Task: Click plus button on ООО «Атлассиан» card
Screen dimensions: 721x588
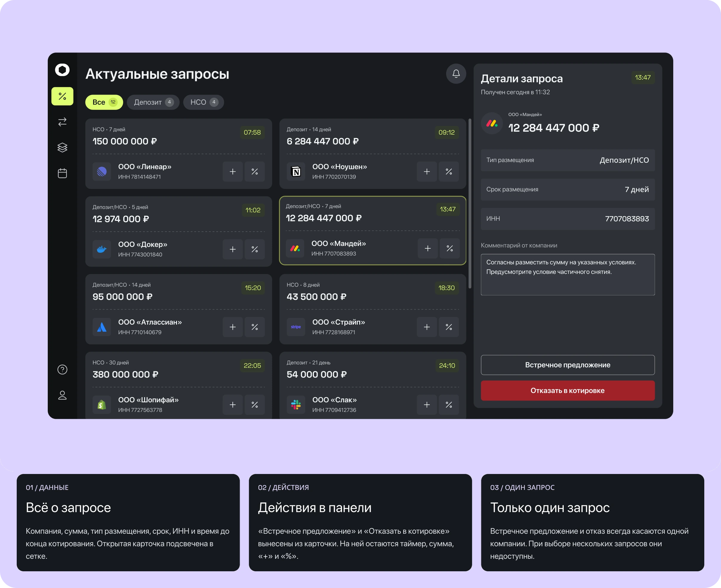Action: point(233,327)
